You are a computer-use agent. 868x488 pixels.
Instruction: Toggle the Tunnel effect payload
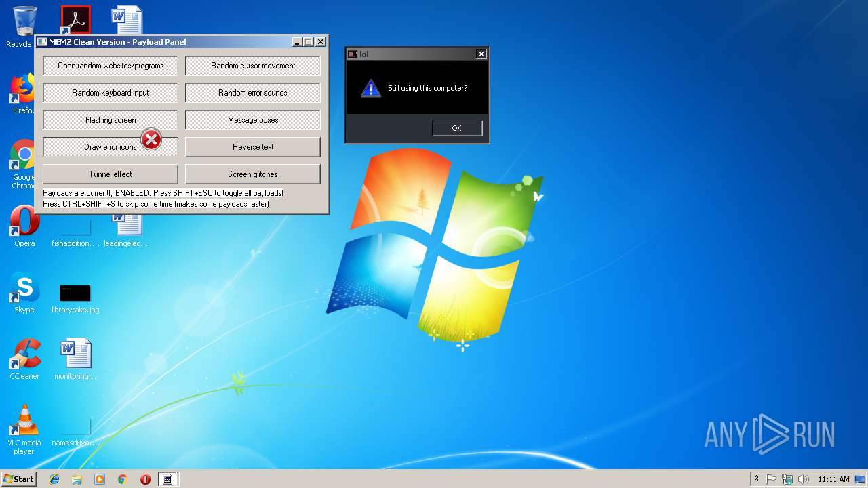click(111, 174)
